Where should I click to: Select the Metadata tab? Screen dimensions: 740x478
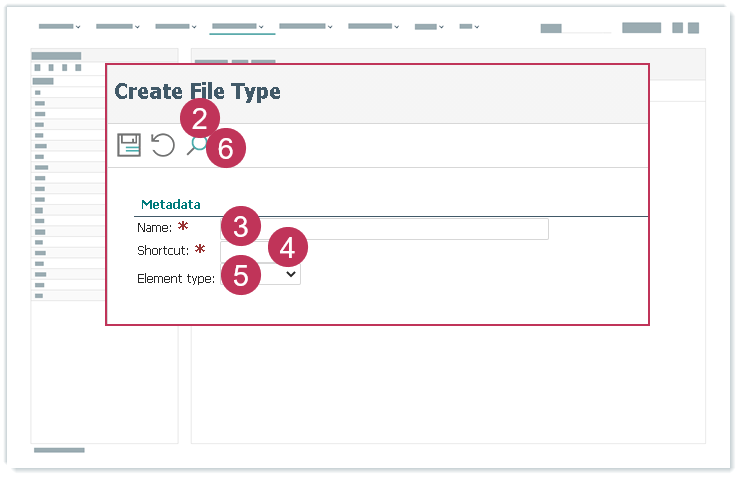(170, 204)
